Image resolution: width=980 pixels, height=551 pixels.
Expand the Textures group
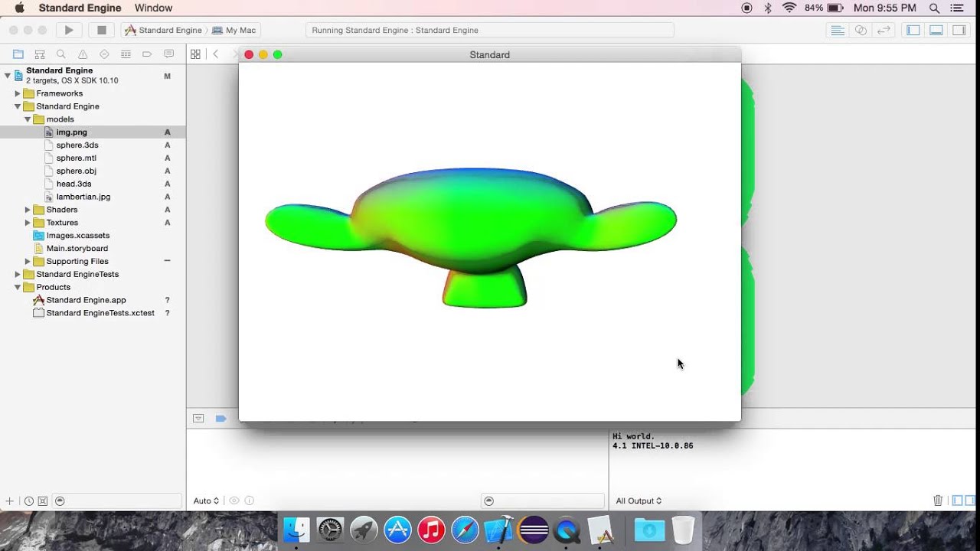click(28, 223)
